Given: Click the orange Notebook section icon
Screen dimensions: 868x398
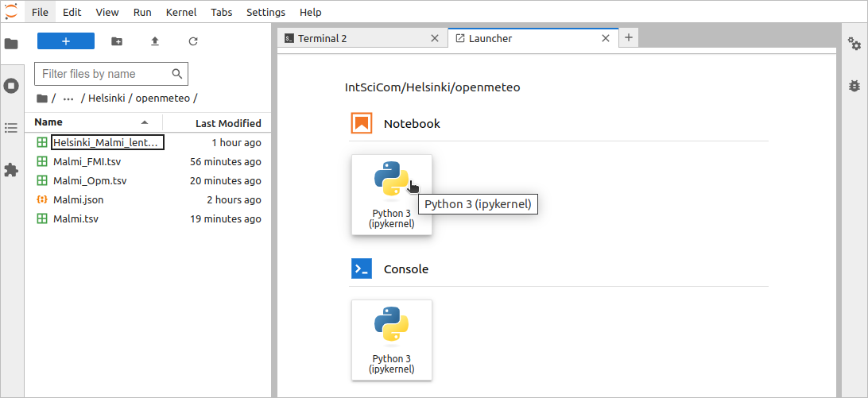Looking at the screenshot, I should coord(362,123).
